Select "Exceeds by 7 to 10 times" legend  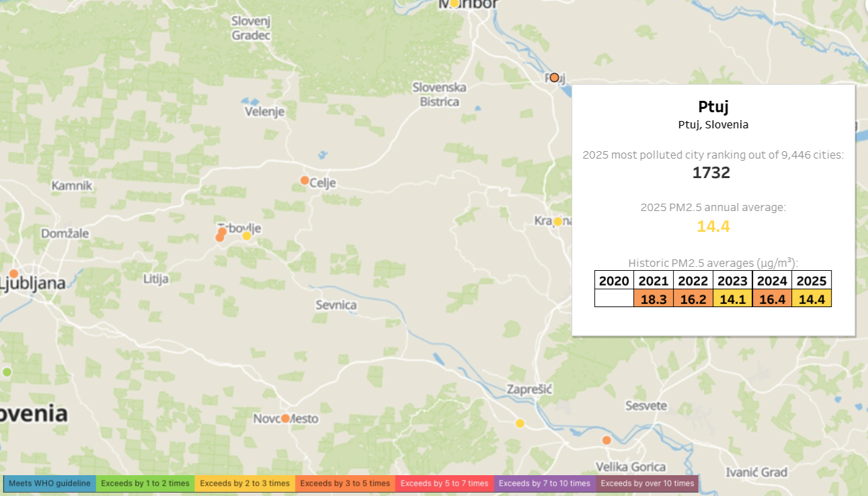point(545,483)
